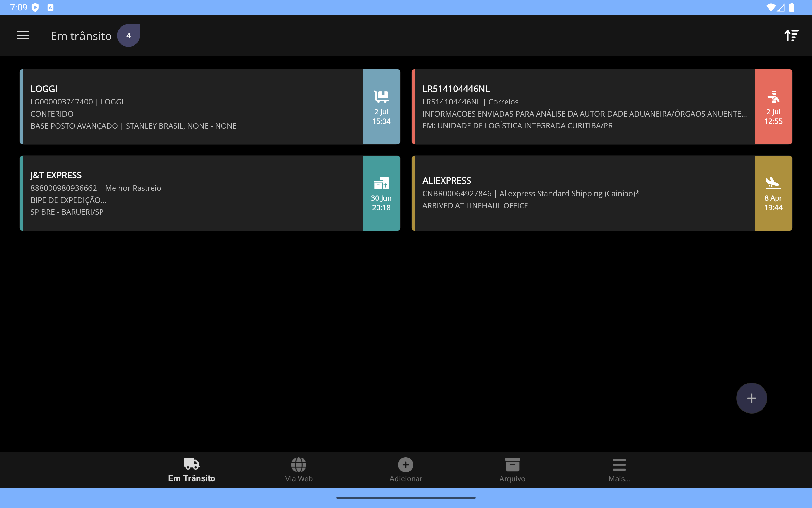Tap the LOGGI cart status icon

coord(381,97)
